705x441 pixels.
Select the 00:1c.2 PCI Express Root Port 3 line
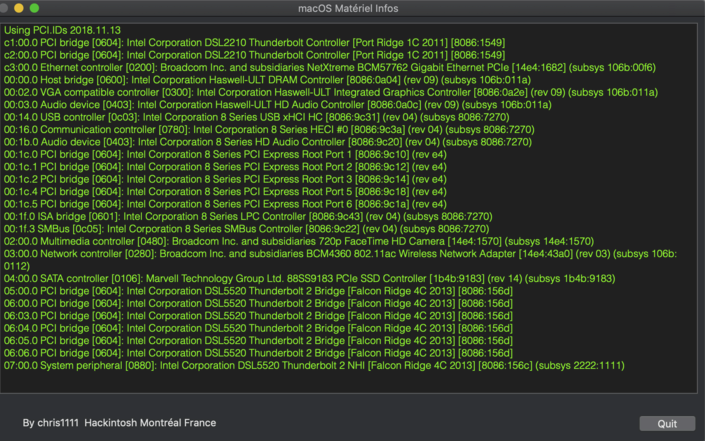(225, 179)
